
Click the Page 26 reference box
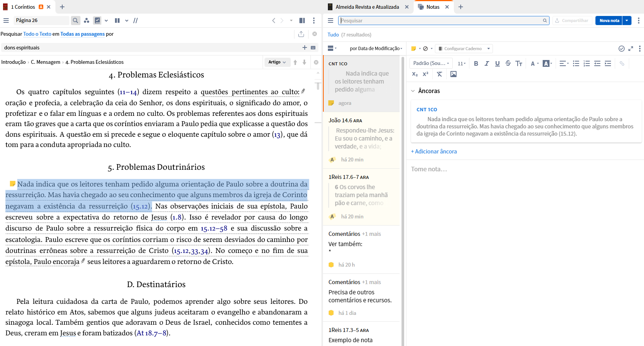pyautogui.click(x=42, y=21)
